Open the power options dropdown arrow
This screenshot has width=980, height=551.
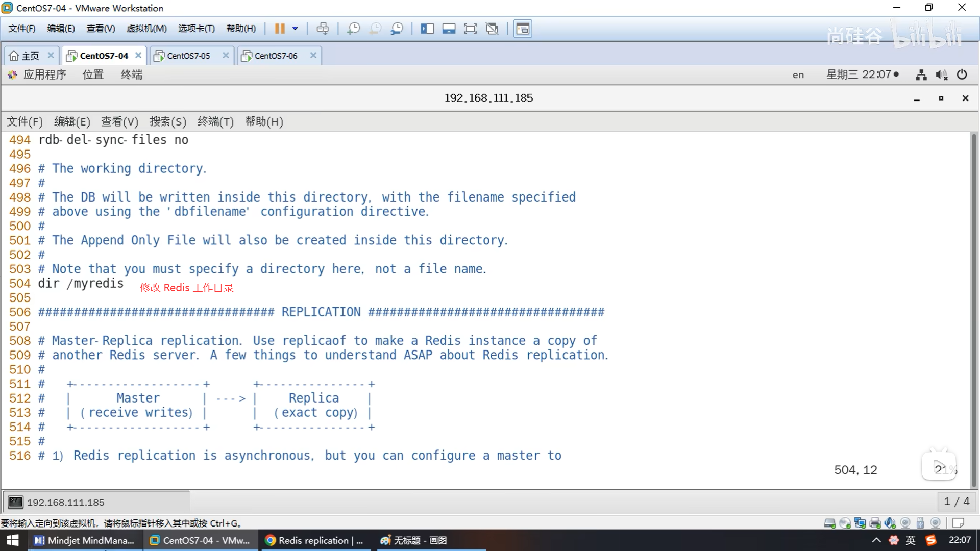coord(295,29)
